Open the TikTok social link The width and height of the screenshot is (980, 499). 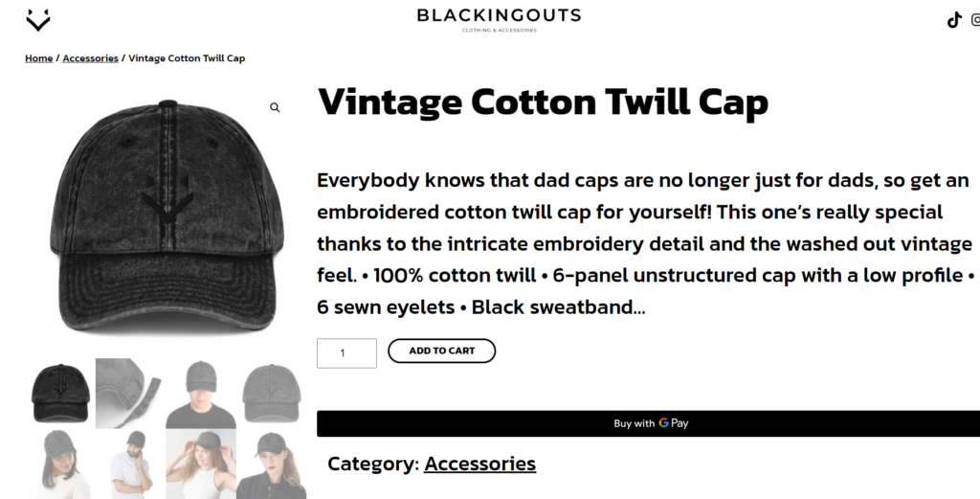tap(953, 20)
